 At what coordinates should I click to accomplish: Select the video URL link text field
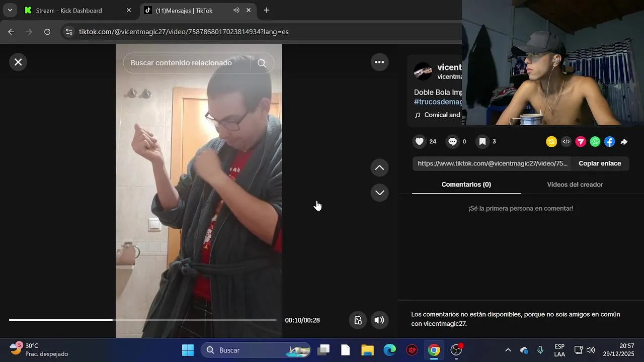tap(492, 163)
